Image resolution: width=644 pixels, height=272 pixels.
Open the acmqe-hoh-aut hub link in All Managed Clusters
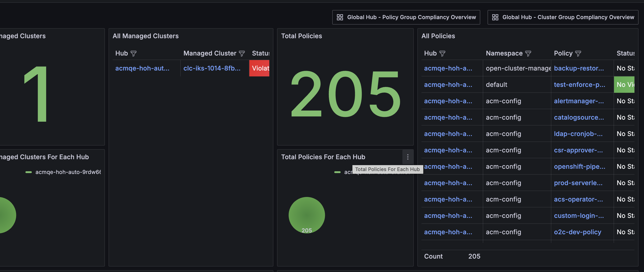coord(142,68)
